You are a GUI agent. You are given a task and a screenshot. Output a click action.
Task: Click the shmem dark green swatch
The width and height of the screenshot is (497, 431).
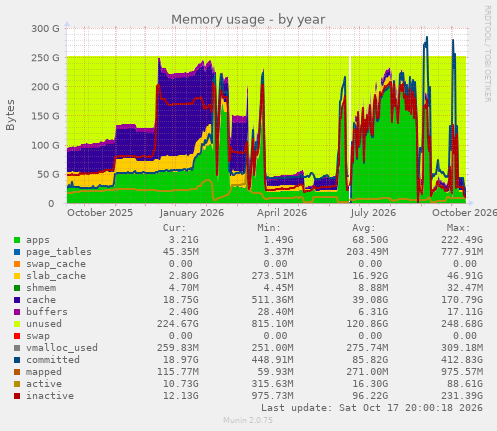point(17,288)
